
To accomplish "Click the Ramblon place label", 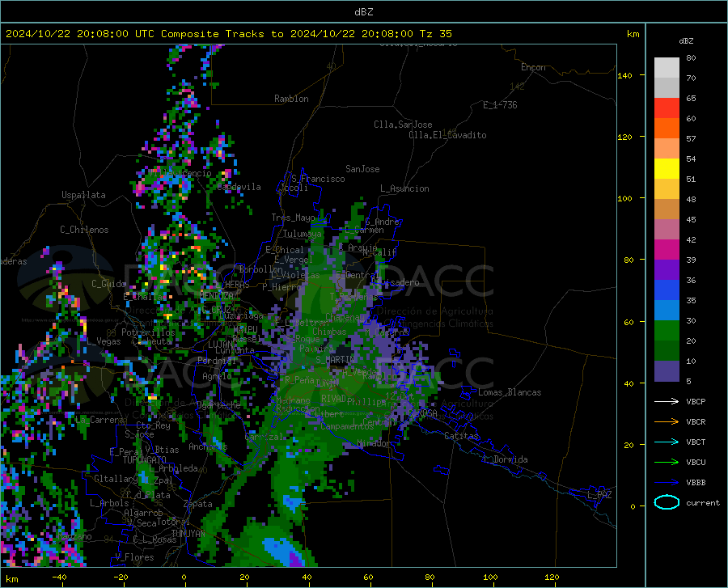I will pos(291,99).
